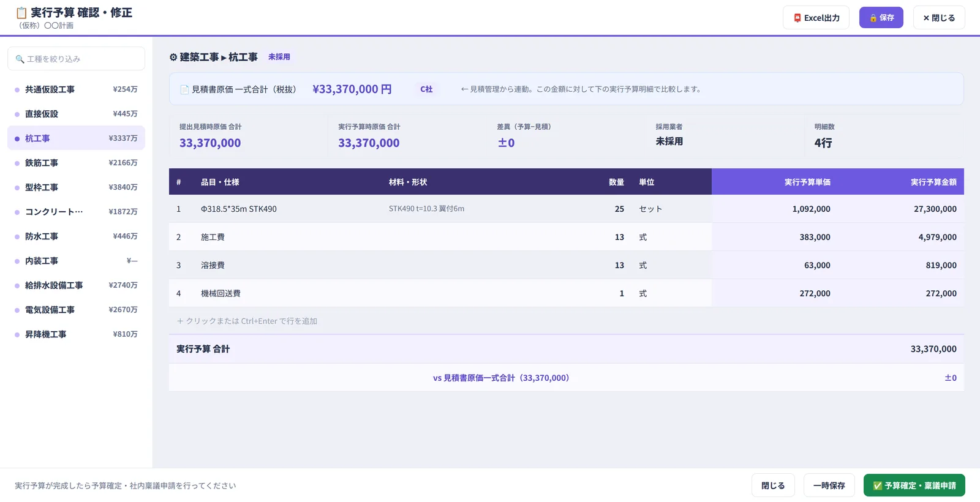This screenshot has width=980, height=502.
Task: Select 防水工事 work type
Action: click(x=76, y=236)
